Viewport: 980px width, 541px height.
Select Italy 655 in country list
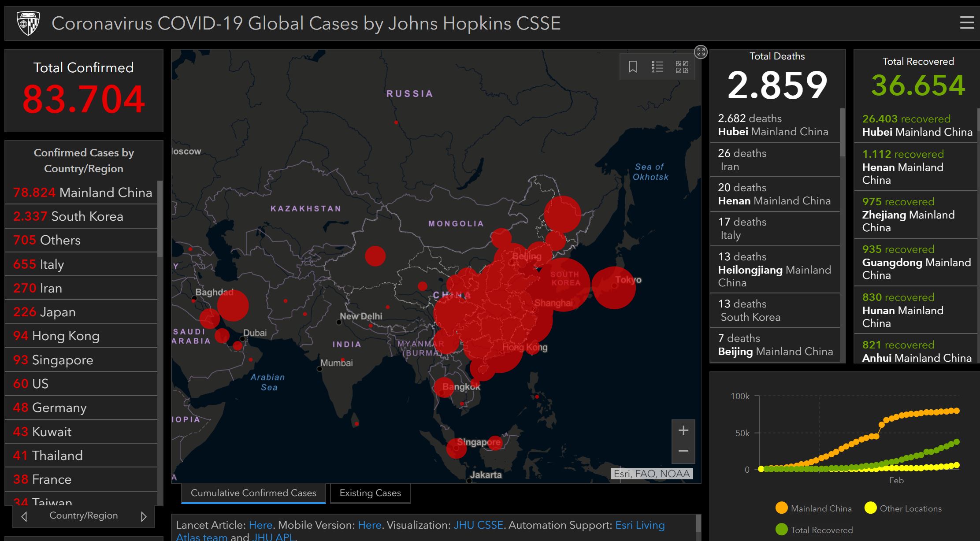[x=81, y=264]
